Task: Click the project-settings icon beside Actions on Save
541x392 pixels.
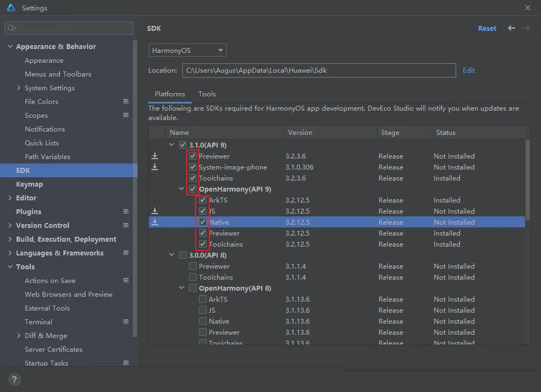Action: [x=126, y=280]
